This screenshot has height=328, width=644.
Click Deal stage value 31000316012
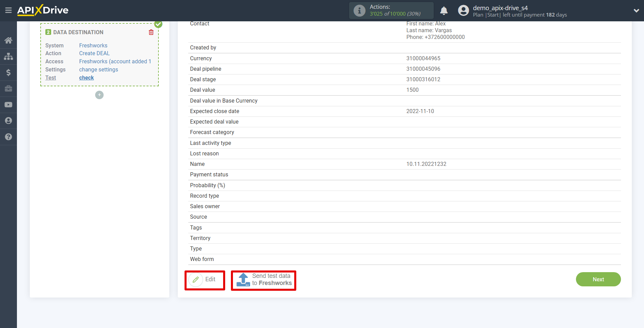tap(423, 79)
